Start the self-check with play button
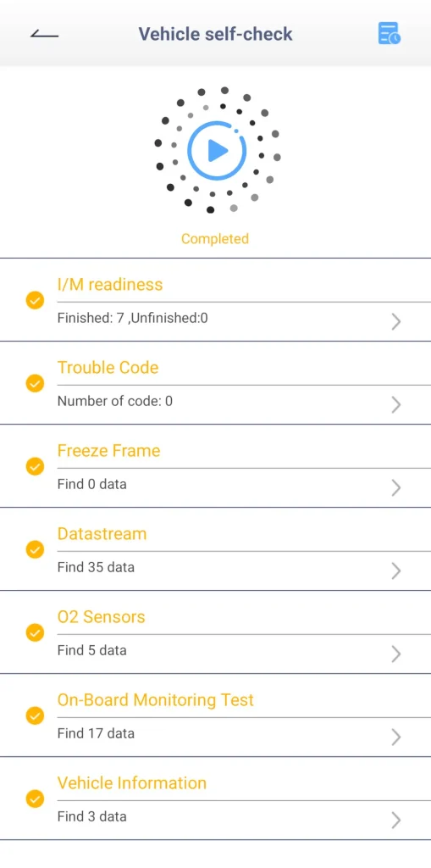The image size is (431, 868). point(217,150)
